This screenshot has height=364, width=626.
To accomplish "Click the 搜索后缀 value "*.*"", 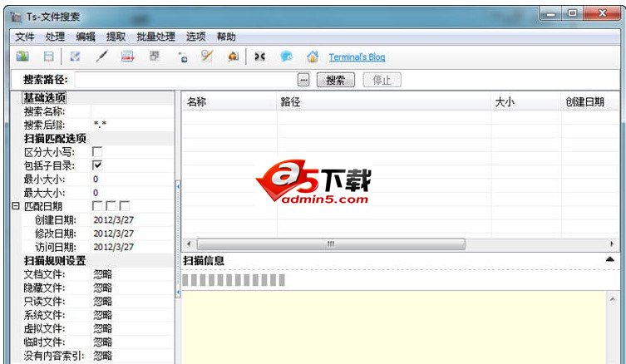I will pyautogui.click(x=100, y=125).
